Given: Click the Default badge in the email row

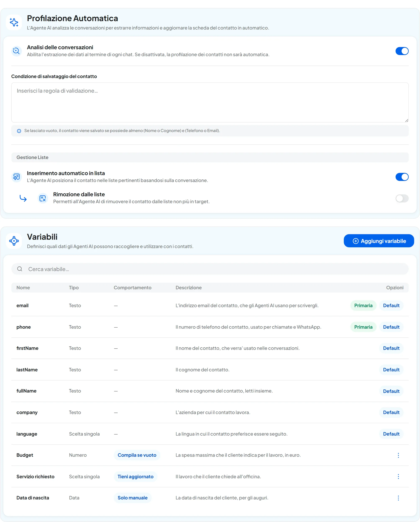Looking at the screenshot, I should [x=391, y=306].
